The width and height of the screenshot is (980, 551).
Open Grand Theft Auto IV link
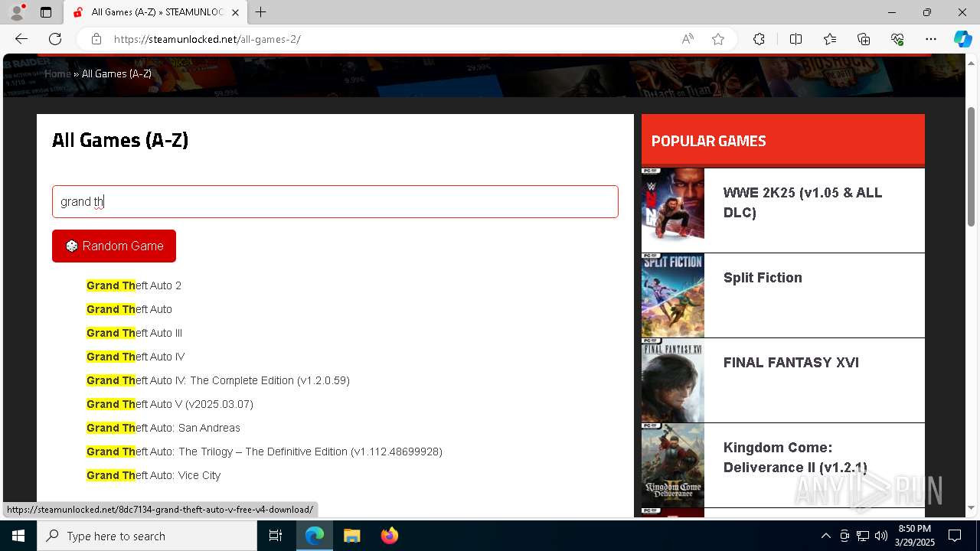[136, 357]
